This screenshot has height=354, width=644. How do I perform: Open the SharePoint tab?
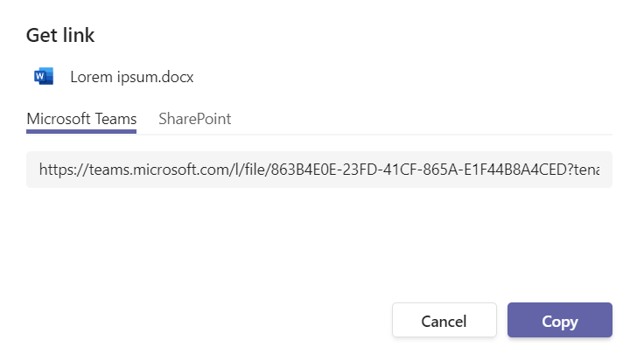pos(194,119)
